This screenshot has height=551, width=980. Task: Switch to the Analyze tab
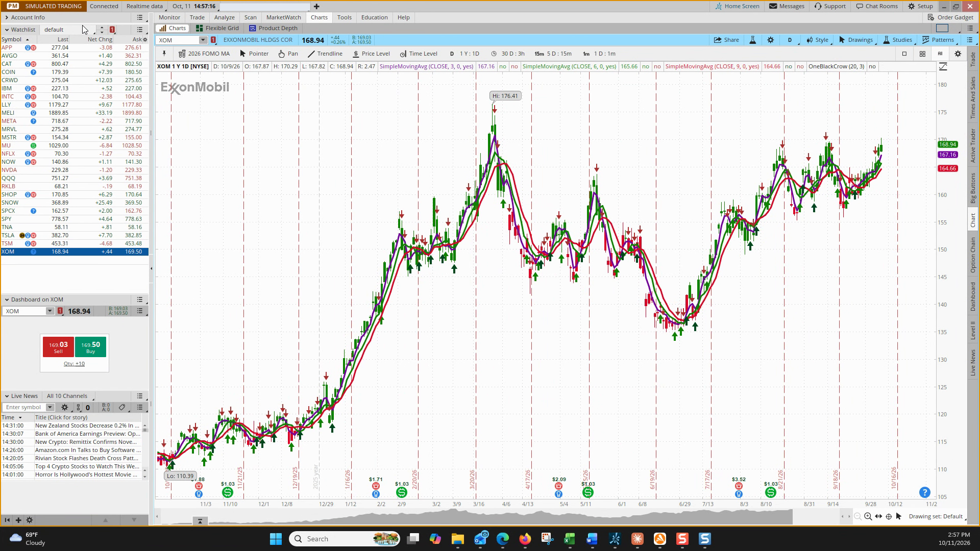[x=224, y=17]
